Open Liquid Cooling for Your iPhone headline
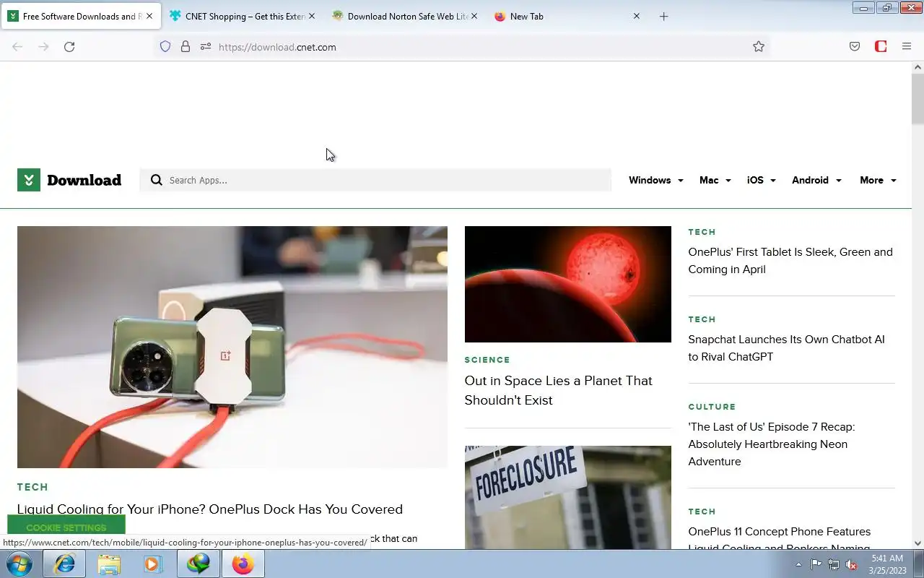The image size is (924, 578). pos(210,509)
